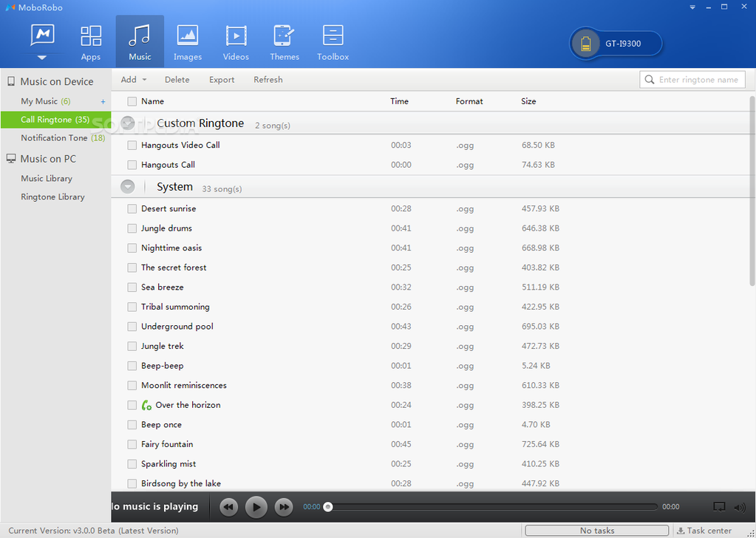
Task: Open the Add dropdown menu
Action: pos(134,80)
